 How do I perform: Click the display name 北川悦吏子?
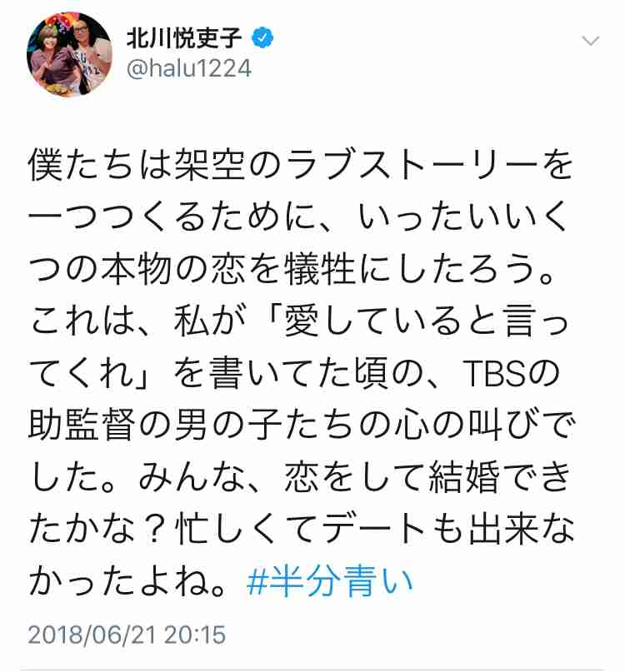coord(184,38)
